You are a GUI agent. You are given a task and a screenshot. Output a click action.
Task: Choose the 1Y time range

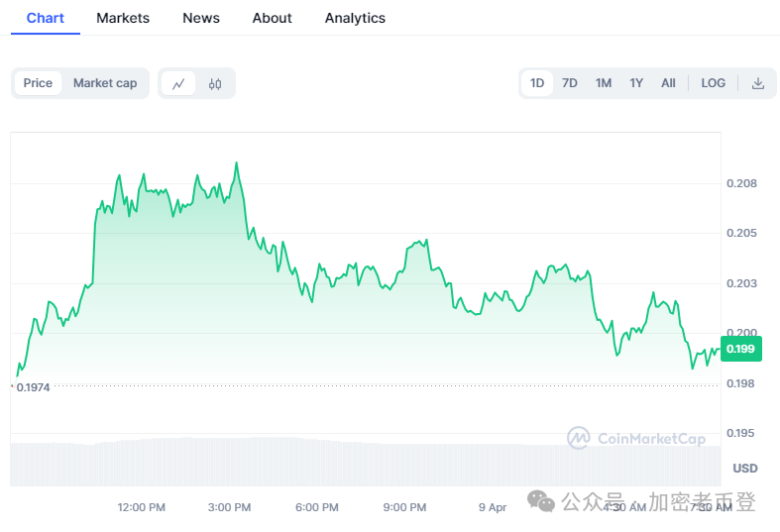tap(636, 83)
